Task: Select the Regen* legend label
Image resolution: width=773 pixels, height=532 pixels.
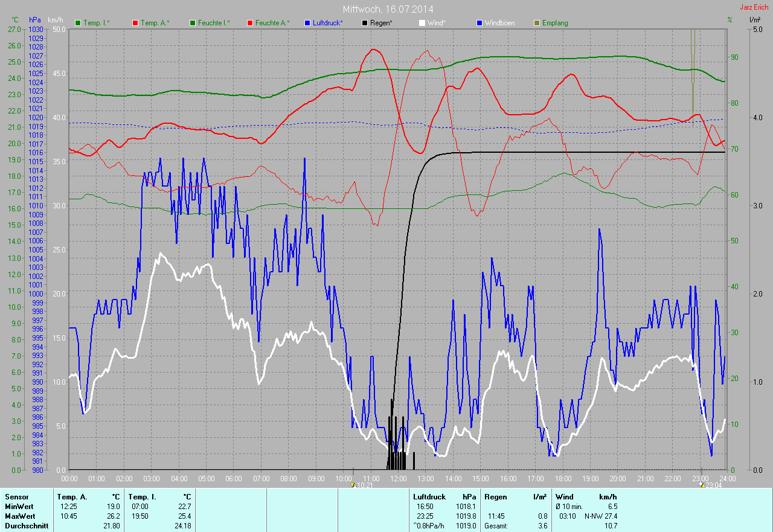Action: (381, 23)
